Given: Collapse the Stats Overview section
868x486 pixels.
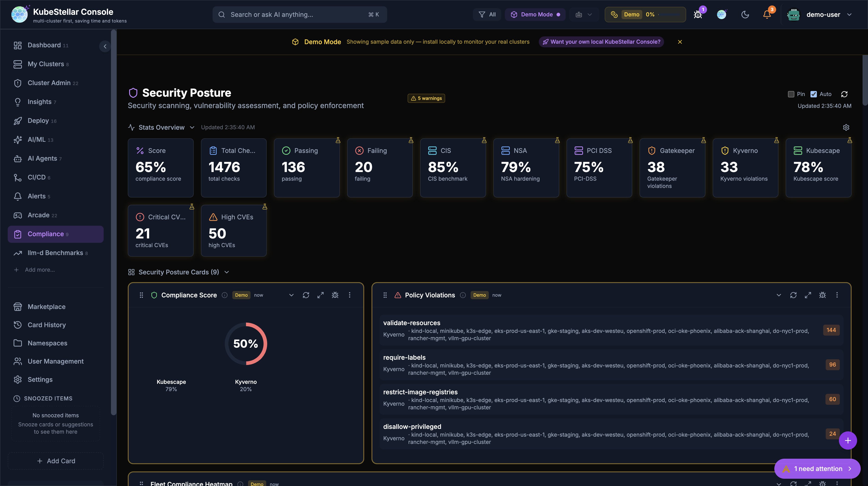Looking at the screenshot, I should pyautogui.click(x=192, y=127).
